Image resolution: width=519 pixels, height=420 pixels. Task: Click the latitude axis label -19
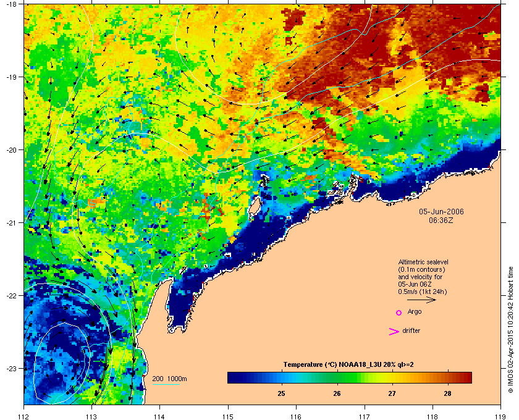(11, 77)
